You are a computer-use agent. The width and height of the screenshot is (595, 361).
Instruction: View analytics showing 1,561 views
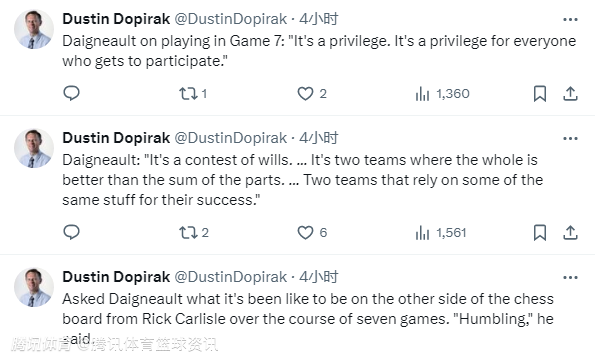tap(441, 232)
